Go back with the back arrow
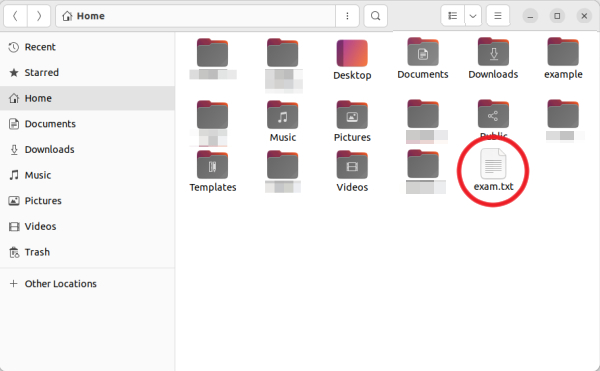This screenshot has height=371, width=600. pyautogui.click(x=15, y=16)
